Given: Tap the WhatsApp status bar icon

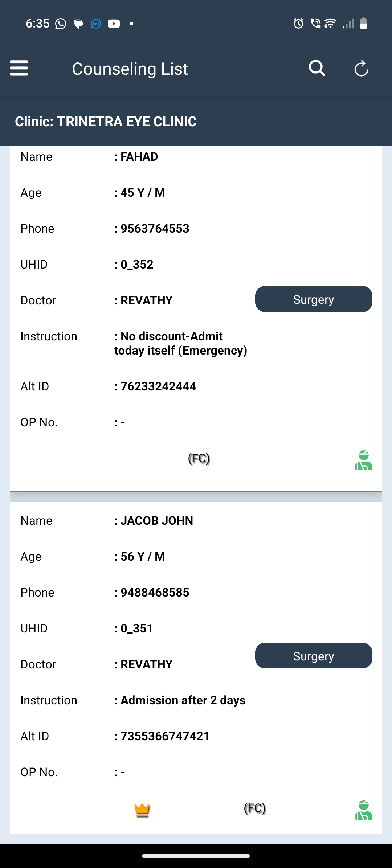Looking at the screenshot, I should point(61,24).
